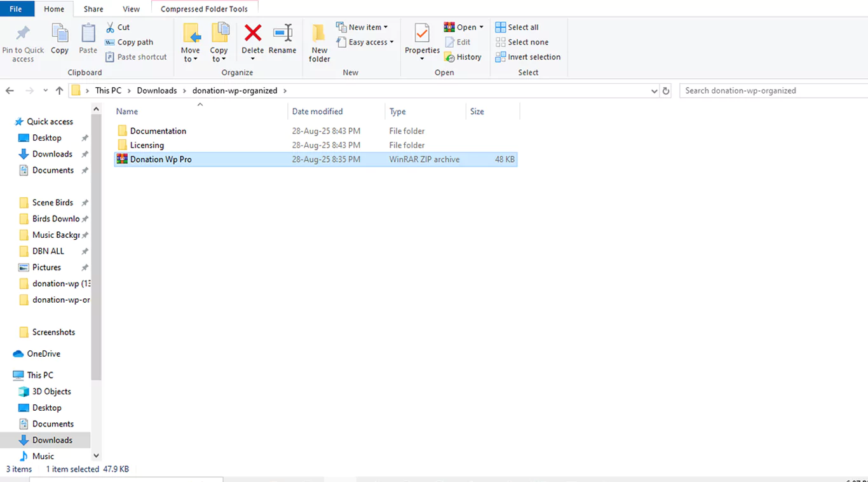Go up one folder level
The width and height of the screenshot is (868, 482).
coord(59,91)
